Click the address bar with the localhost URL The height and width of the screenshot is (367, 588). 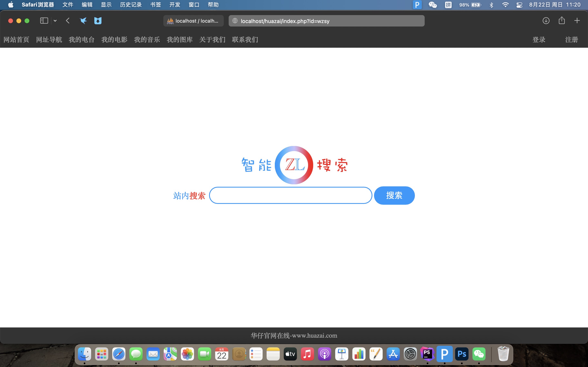(x=326, y=21)
